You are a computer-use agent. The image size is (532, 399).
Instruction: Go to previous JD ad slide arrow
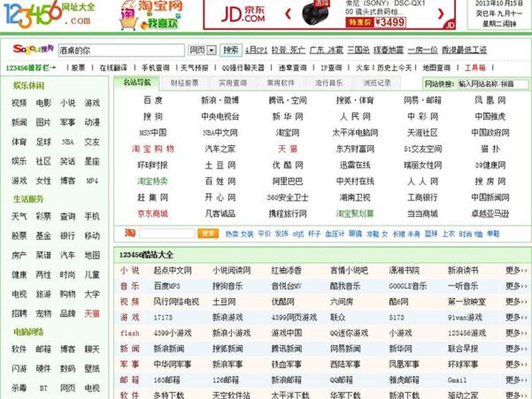(x=288, y=14)
